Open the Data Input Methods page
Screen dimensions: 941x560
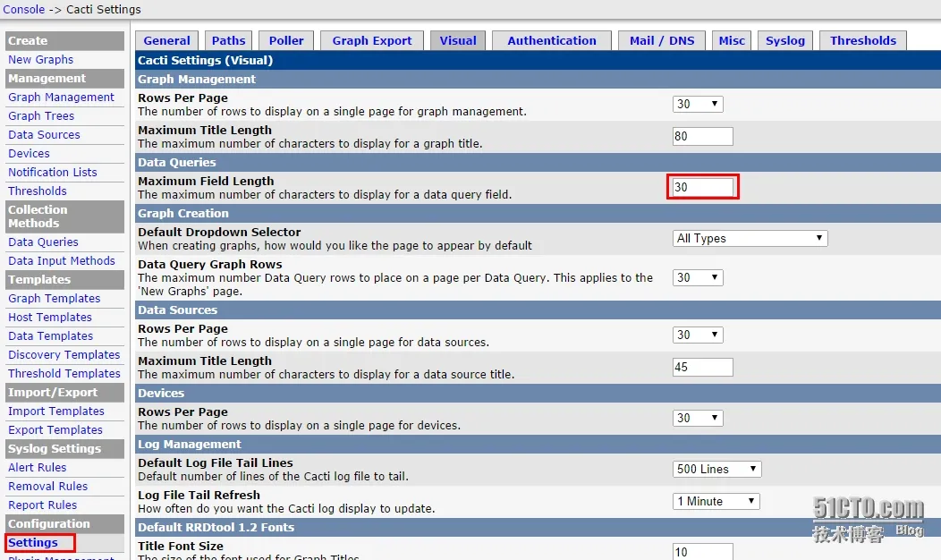[x=63, y=260]
